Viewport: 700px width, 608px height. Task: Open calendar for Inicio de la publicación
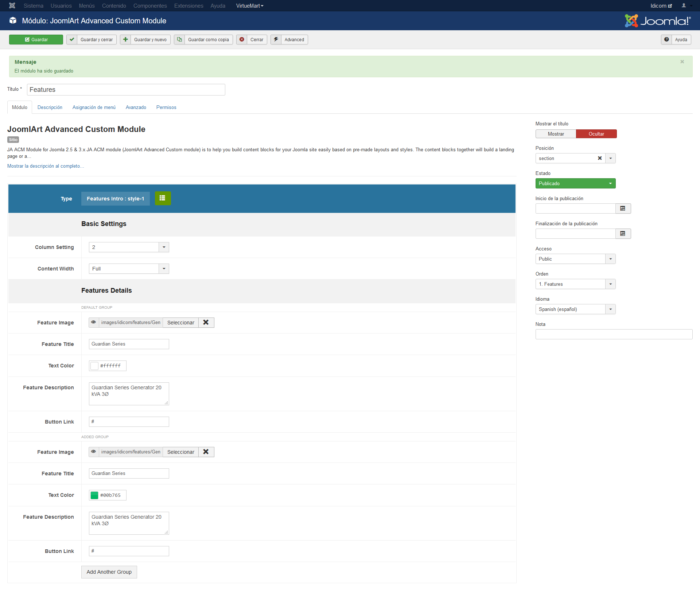[x=623, y=208]
